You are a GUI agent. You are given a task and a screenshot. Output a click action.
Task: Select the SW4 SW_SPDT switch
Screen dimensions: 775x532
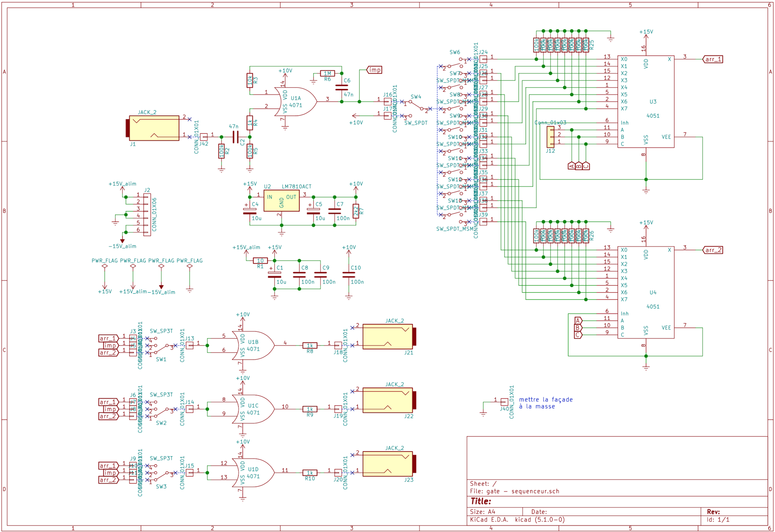coord(416,105)
